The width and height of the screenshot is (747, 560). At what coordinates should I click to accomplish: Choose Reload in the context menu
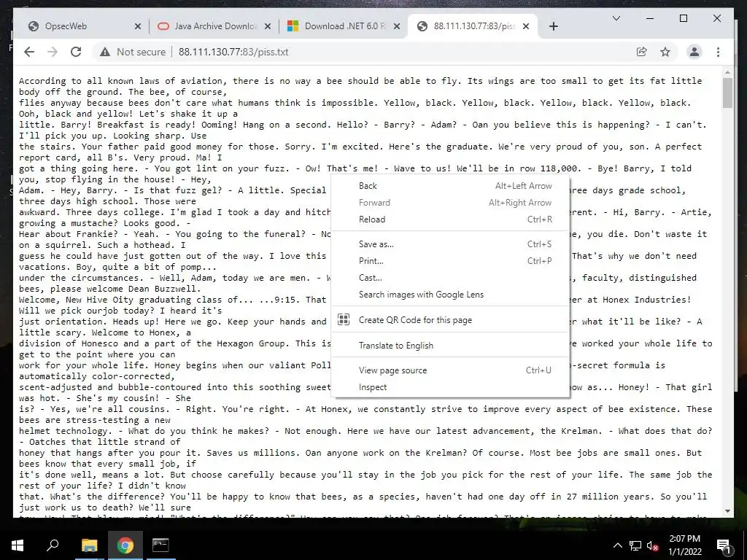tap(450, 219)
